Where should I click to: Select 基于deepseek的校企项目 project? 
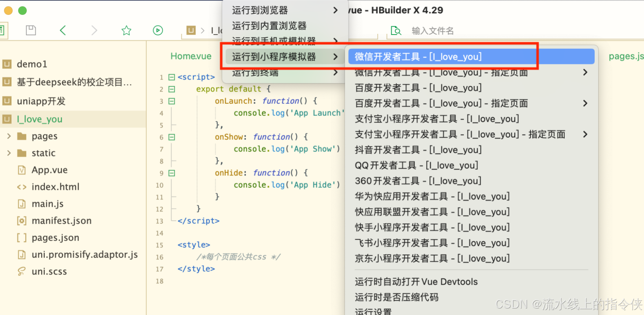[x=73, y=82]
